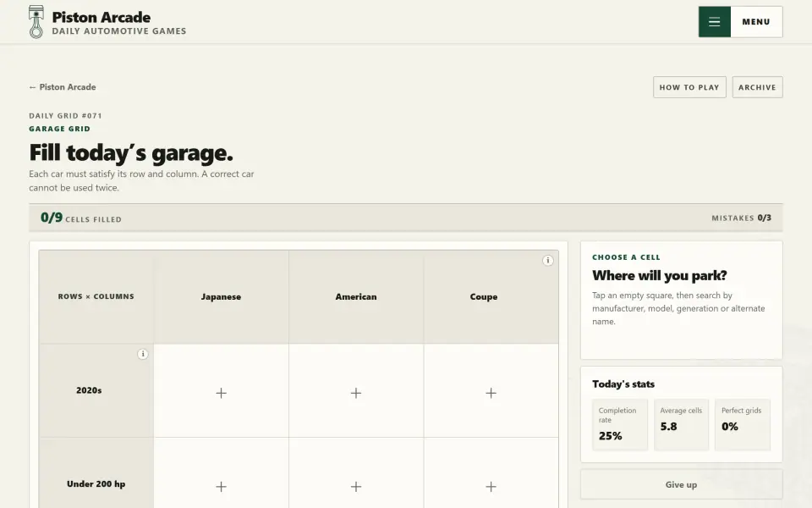
Task: Select the American column header
Action: pyautogui.click(x=356, y=296)
